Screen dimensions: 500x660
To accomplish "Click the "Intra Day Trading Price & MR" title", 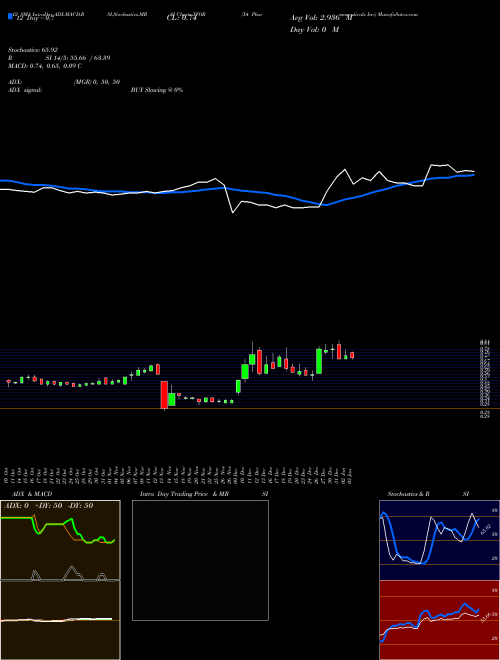I will [184, 494].
